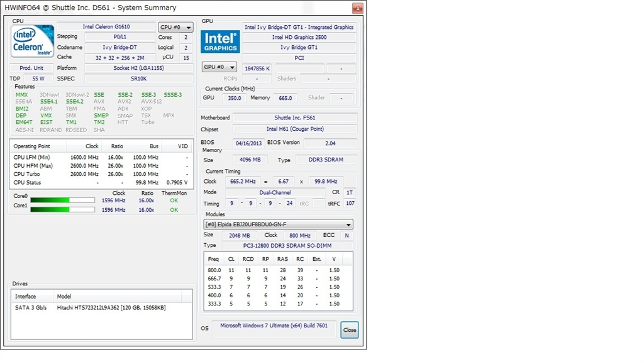Close the System Summary window
This screenshot has height=362, width=644.
[x=358, y=8]
